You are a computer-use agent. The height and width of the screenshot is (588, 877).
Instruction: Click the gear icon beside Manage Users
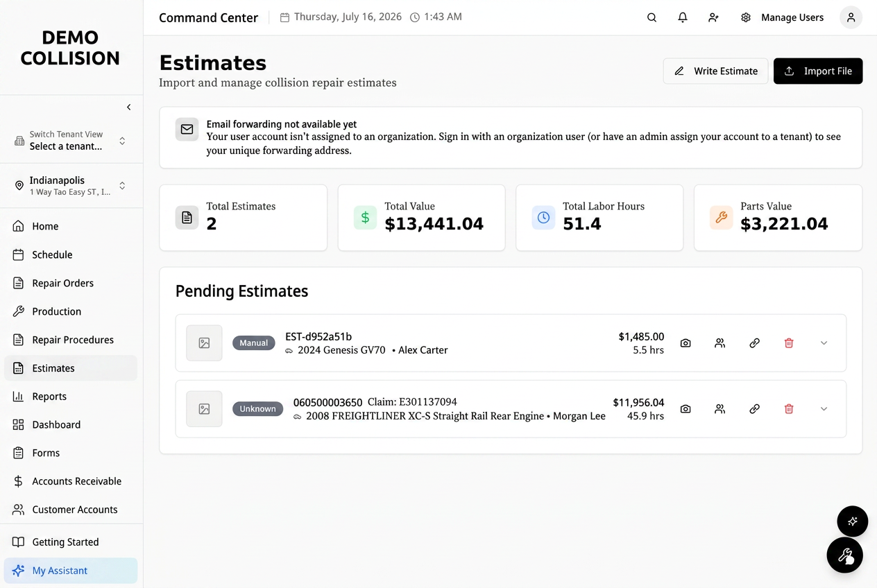tap(746, 17)
